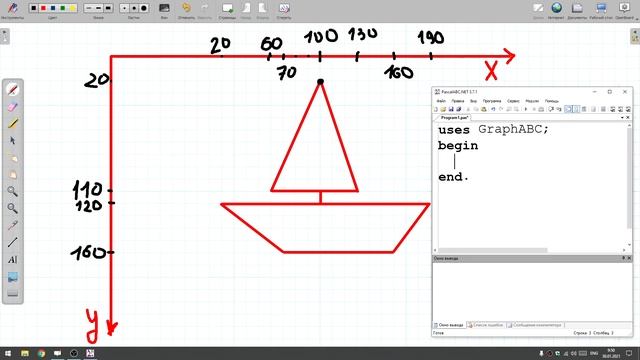
Task: Switch to Окно вывода tab
Action: point(449,325)
